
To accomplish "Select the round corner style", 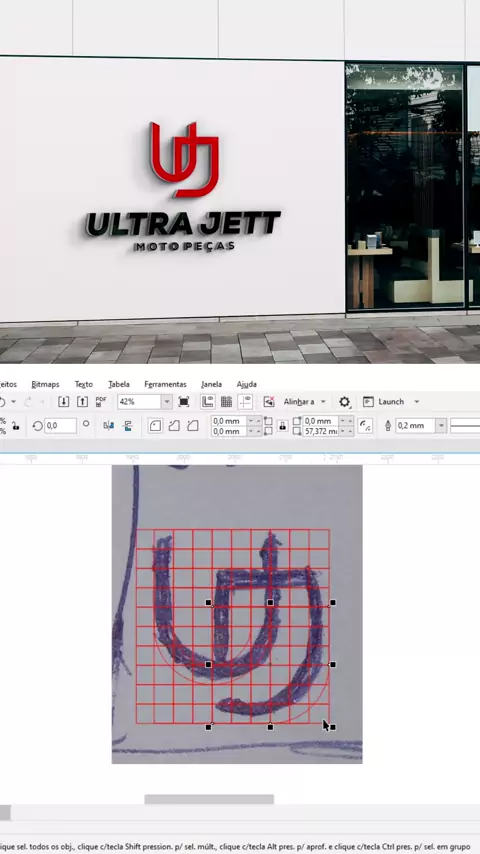I will click(x=155, y=426).
